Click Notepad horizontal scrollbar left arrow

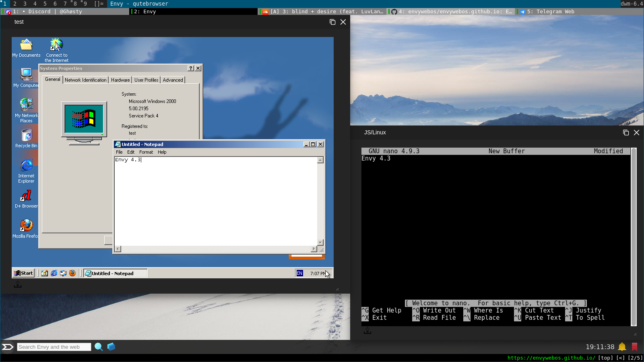(x=118, y=249)
